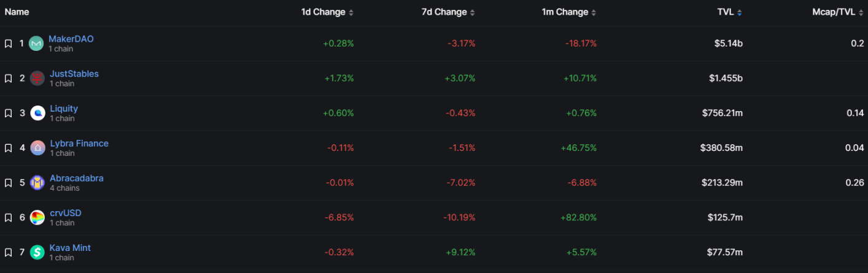
Task: Click the Name column header
Action: pyautogui.click(x=17, y=12)
